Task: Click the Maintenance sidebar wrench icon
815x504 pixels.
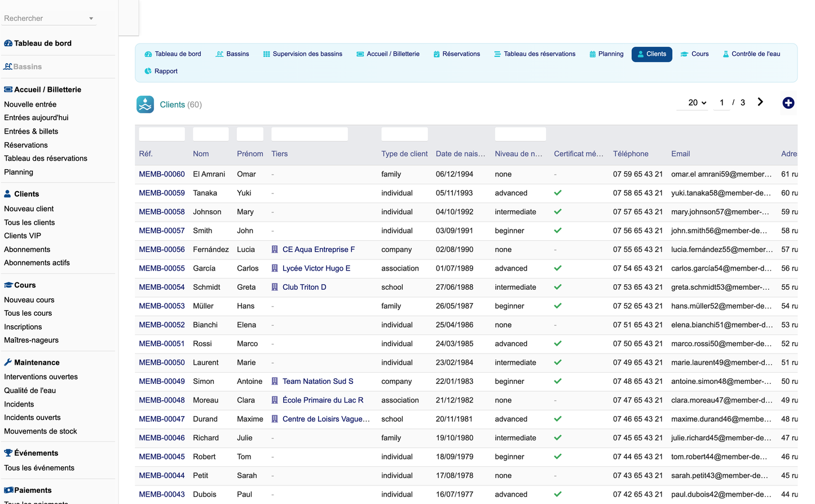Action: (x=8, y=362)
